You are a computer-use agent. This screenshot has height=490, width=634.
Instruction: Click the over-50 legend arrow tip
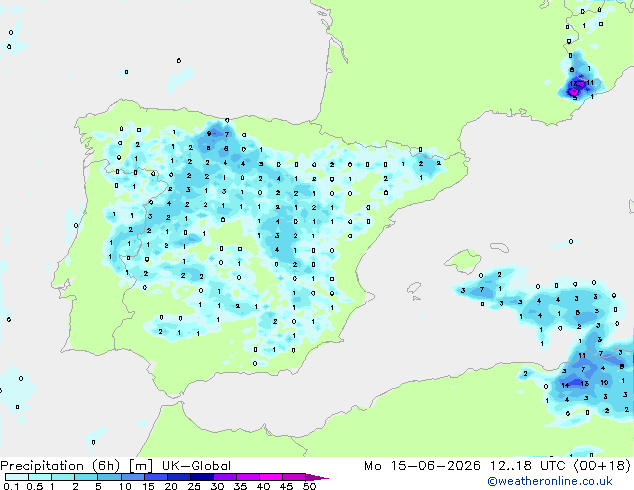click(x=317, y=477)
